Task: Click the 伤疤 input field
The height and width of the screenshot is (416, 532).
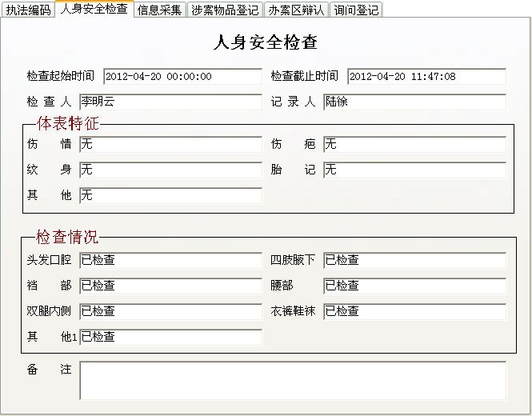Action: click(x=414, y=144)
